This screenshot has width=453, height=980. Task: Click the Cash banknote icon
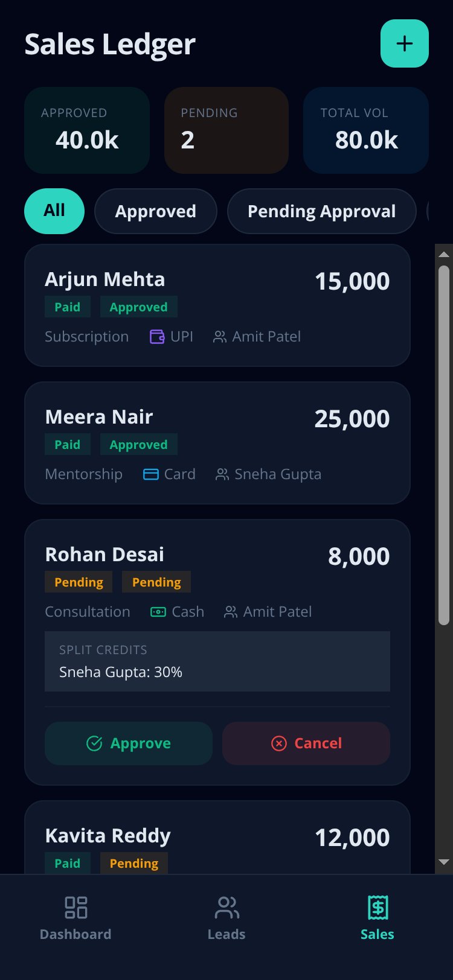coord(158,612)
